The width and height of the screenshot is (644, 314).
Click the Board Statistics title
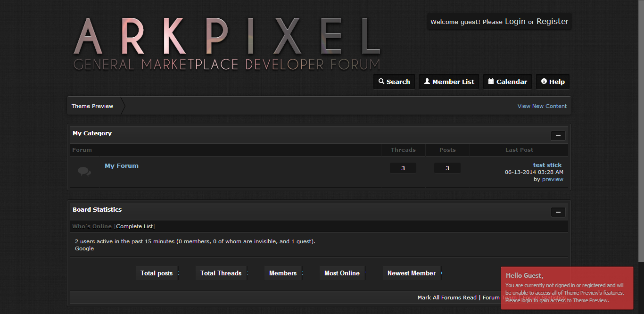tap(97, 210)
